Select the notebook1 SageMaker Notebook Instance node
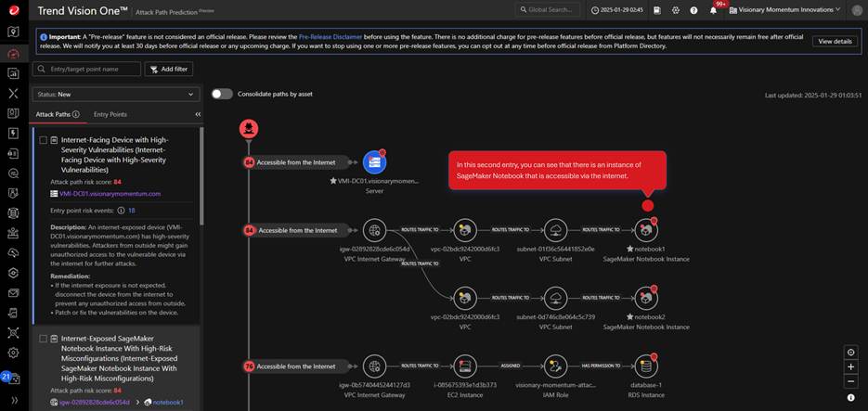The width and height of the screenshot is (868, 411). pyautogui.click(x=646, y=230)
